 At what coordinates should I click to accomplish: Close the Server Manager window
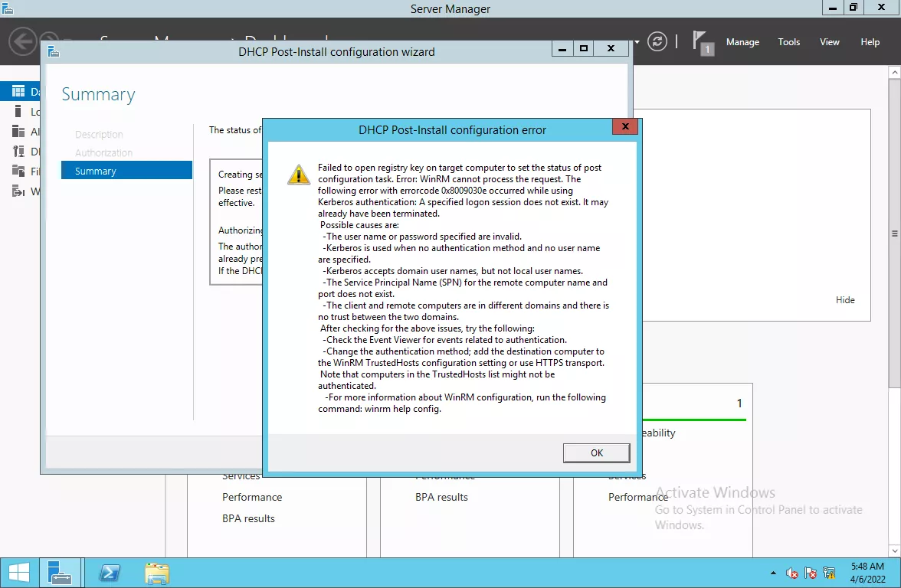[881, 8]
